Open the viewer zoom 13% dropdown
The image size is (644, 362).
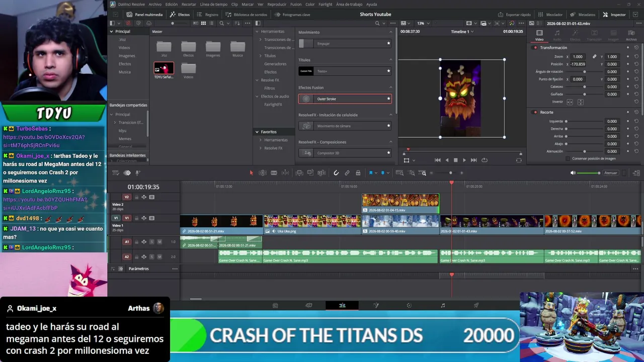click(423, 23)
